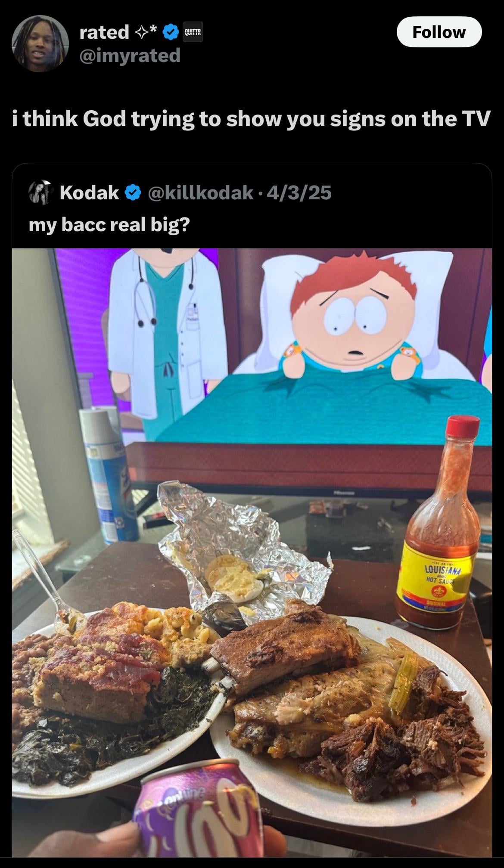504x868 pixels.
Task: Open the QUITTR affiliate badge
Action: coord(193,32)
